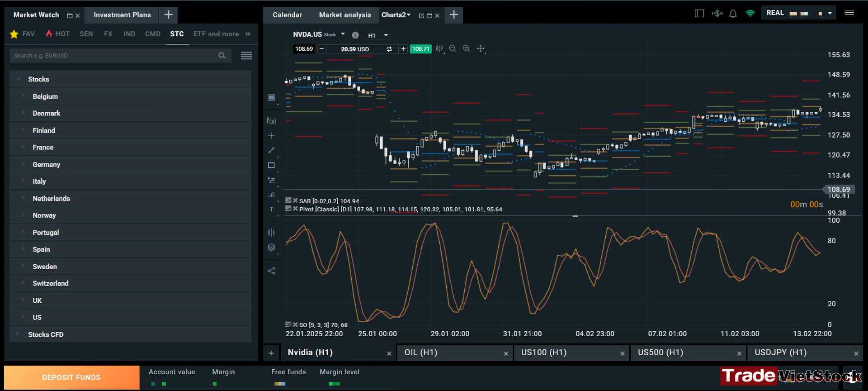868x391 pixels.
Task: Select the rectangle shape tool
Action: pos(271,165)
